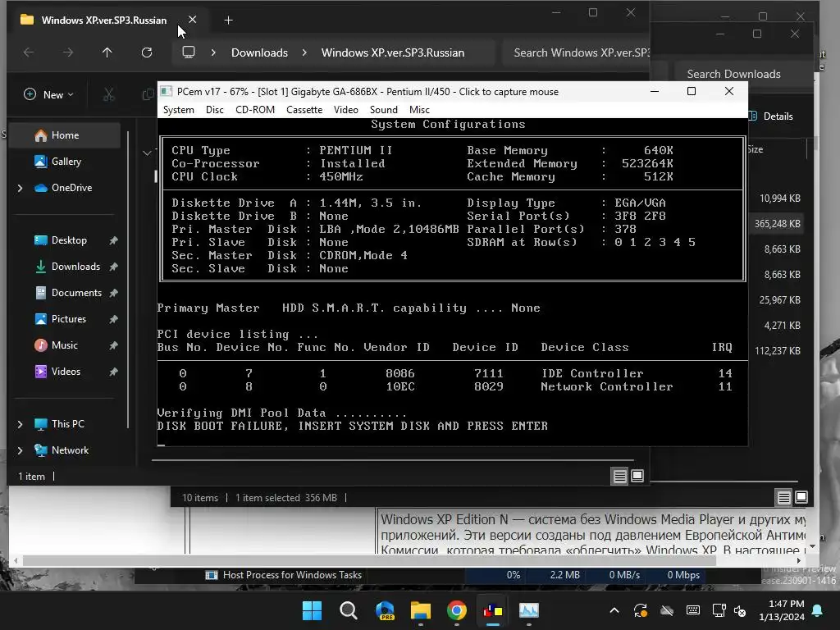Image resolution: width=840 pixels, height=630 pixels.
Task: Open the Windows Start menu
Action: (x=312, y=610)
